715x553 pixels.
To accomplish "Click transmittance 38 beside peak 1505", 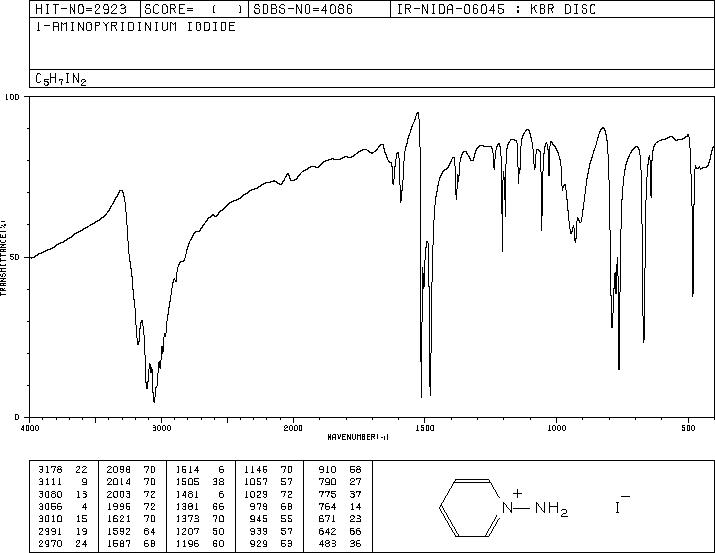I will point(218,482).
